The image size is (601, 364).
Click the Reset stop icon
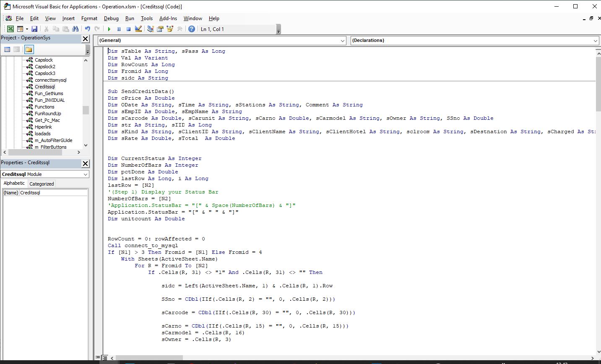(x=128, y=29)
